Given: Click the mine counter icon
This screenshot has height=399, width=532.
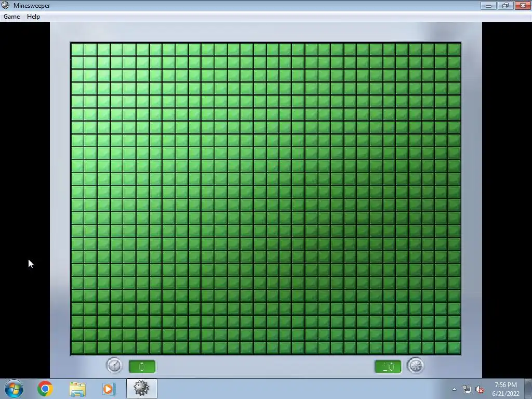Looking at the screenshot, I should point(416,366).
